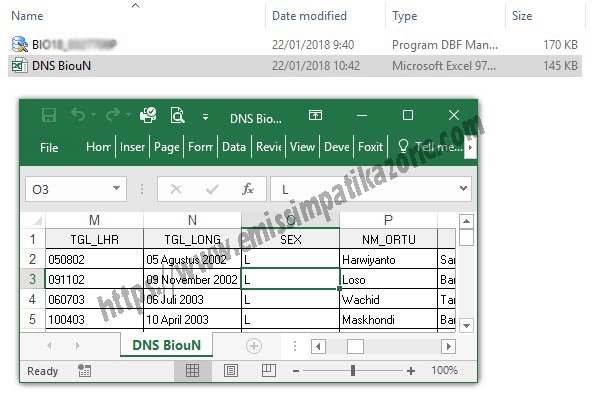This screenshot has height=406, width=605.
Task: Open Ribbon Display Options icon
Action: coord(315,115)
